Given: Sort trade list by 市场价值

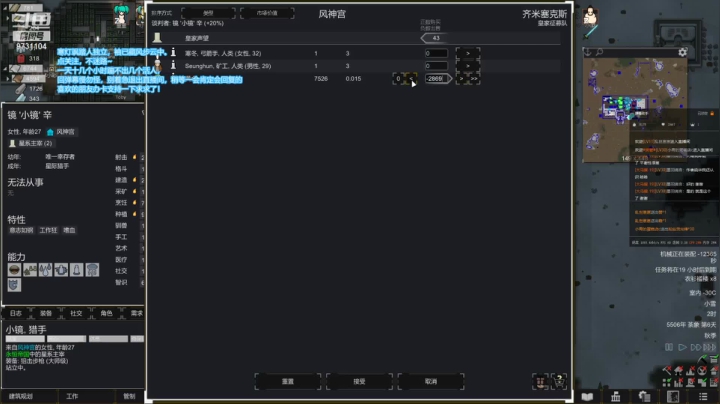Looking at the screenshot, I should (x=267, y=13).
